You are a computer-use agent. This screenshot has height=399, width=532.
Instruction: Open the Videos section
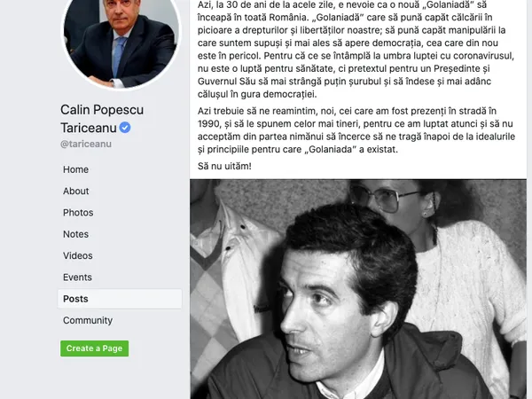tap(78, 255)
